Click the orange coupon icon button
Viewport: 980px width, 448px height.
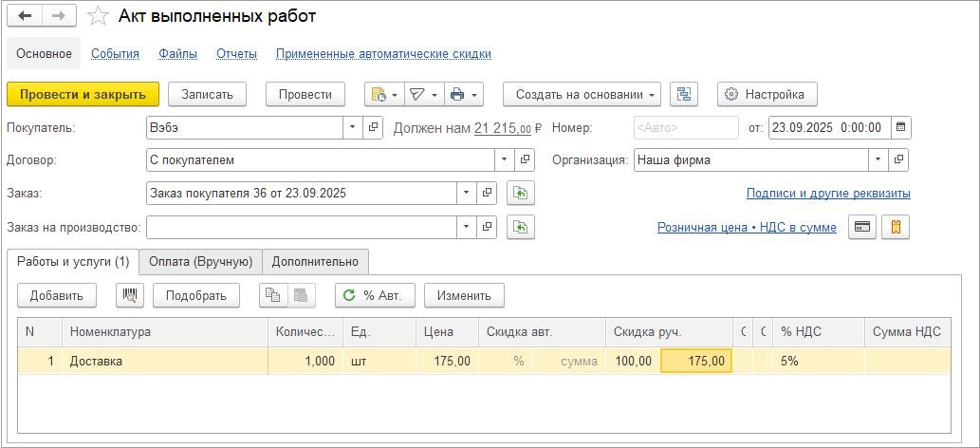[x=896, y=228]
